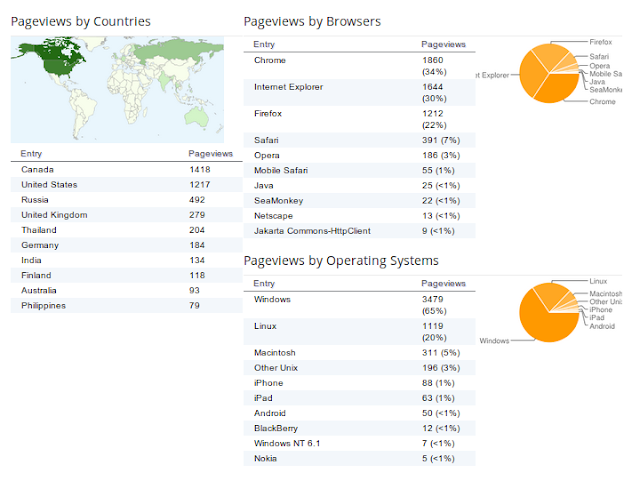Click the Pageviews header in Operating Systems table
The image size is (640, 481).
coord(443,283)
